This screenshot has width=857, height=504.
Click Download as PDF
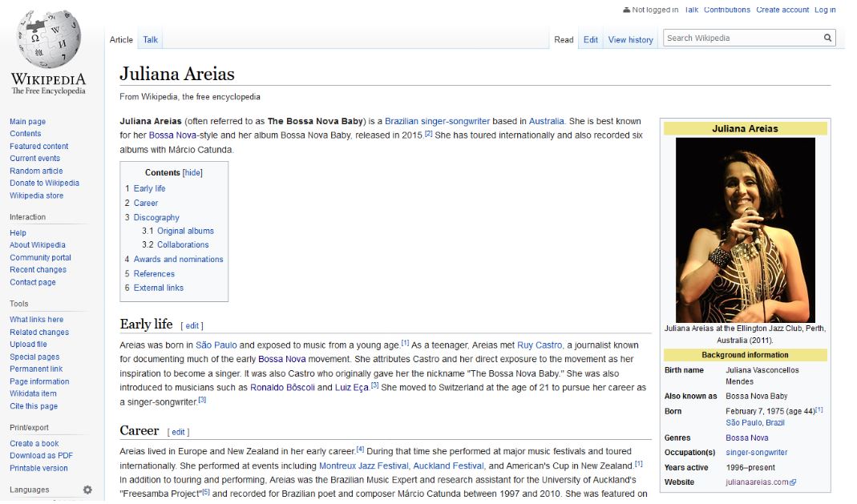coord(41,455)
